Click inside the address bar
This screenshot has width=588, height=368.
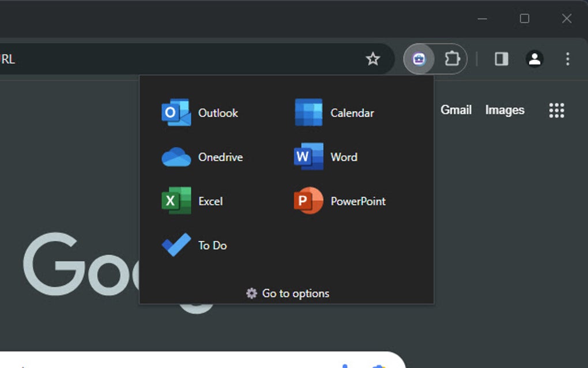point(173,59)
